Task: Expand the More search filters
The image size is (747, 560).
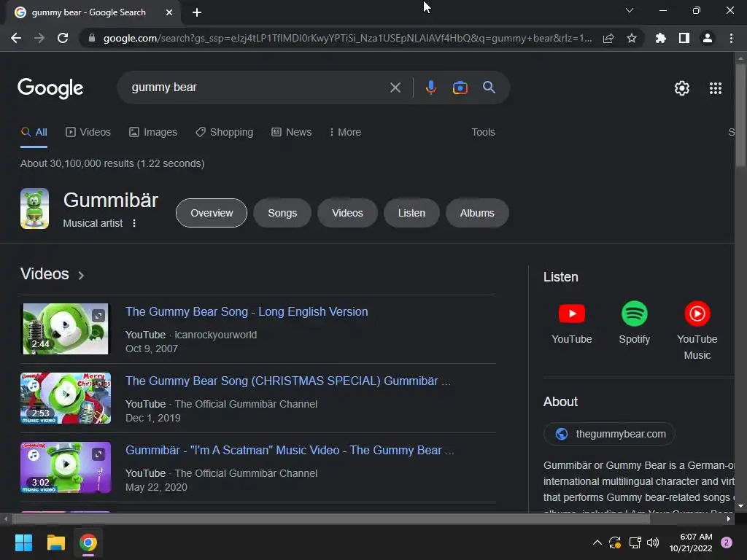Action: coord(345,133)
